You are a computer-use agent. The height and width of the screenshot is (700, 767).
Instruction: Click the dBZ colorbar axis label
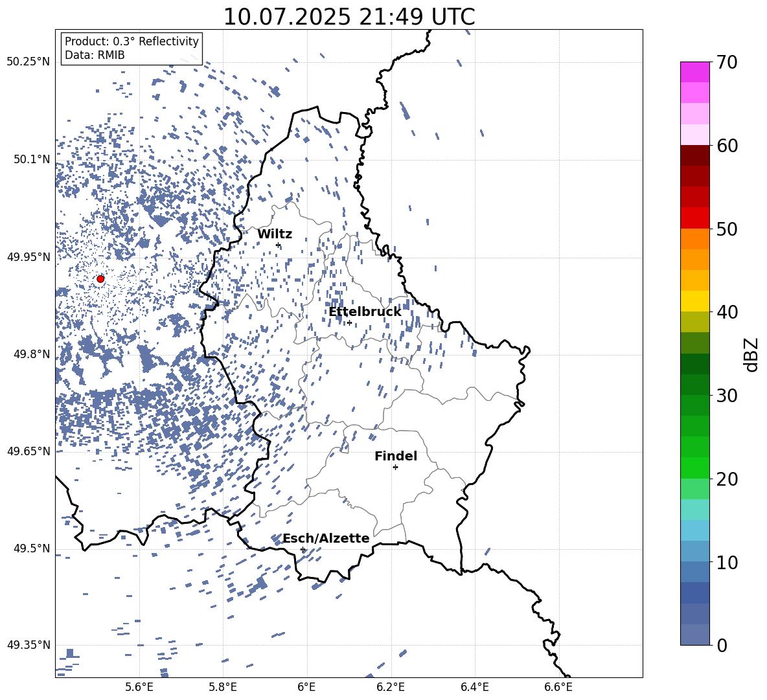(751, 354)
